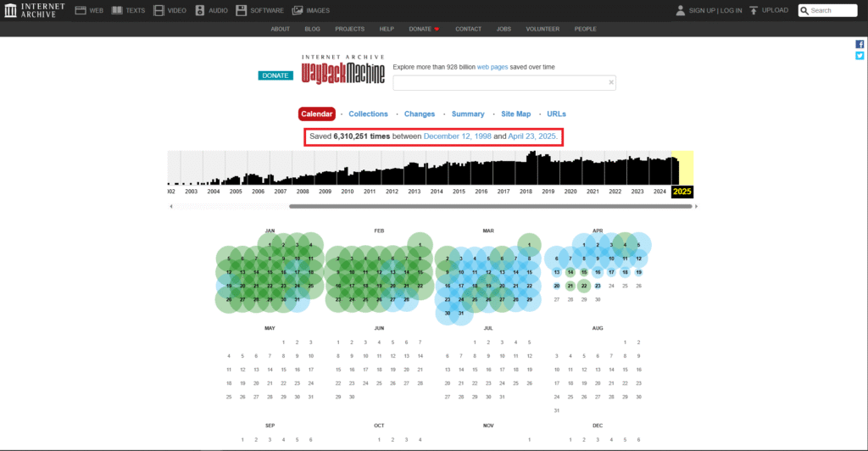The height and width of the screenshot is (451, 868).
Task: Switch to the Site Map tab
Action: pyautogui.click(x=516, y=114)
